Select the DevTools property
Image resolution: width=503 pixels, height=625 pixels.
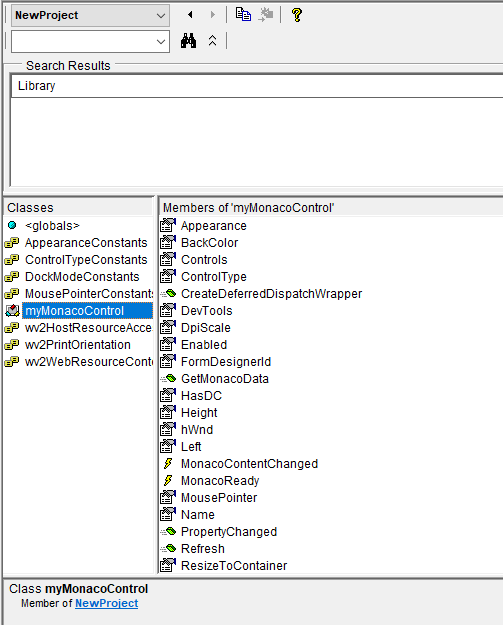(206, 311)
